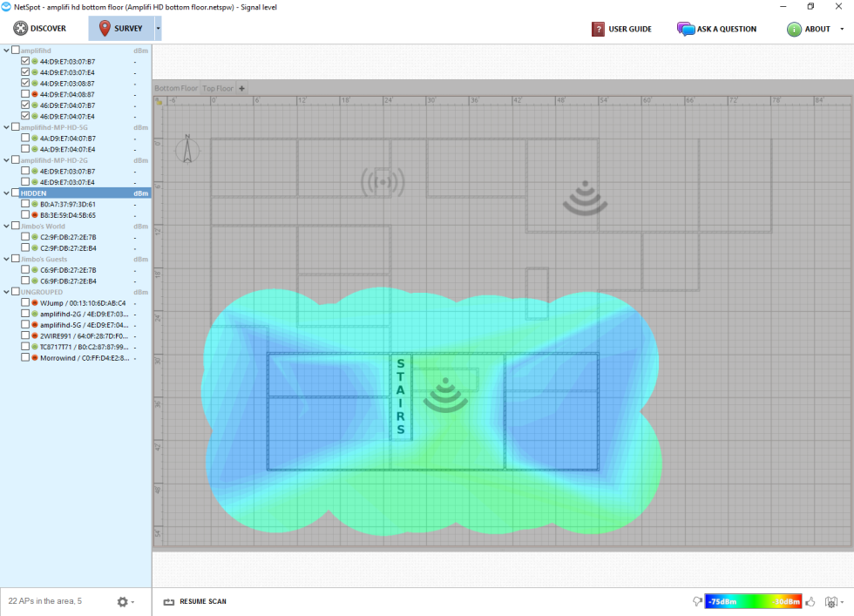
Task: Select the Wi-Fi marker in the upper-right room
Action: tap(585, 198)
